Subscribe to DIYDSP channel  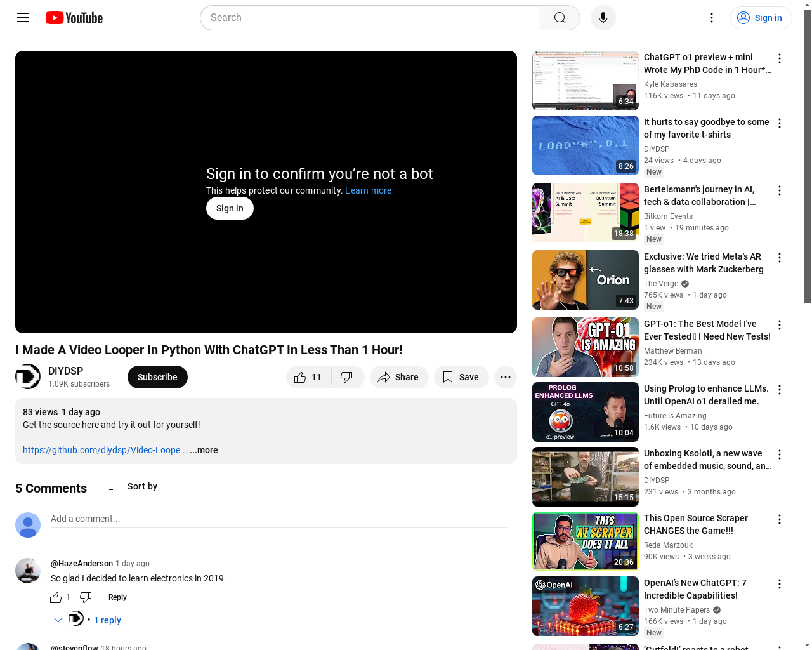point(157,377)
